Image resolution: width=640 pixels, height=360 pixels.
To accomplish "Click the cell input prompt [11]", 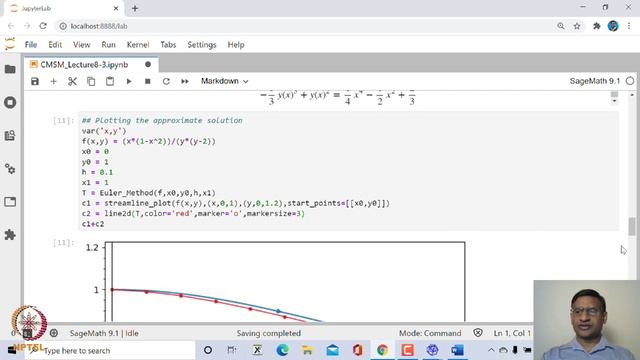I will click(64, 120).
